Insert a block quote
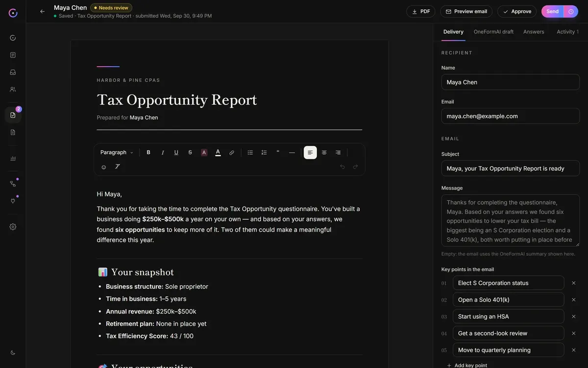588x368 pixels. click(x=278, y=153)
